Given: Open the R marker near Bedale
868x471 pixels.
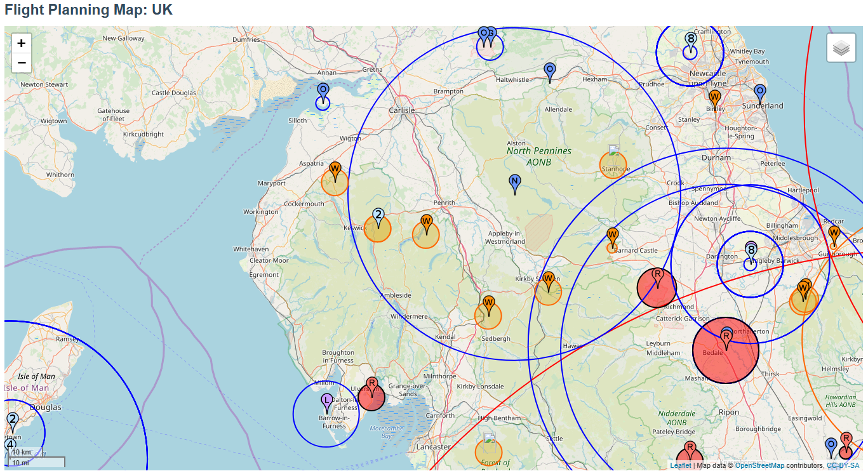Looking at the screenshot, I should [726, 340].
